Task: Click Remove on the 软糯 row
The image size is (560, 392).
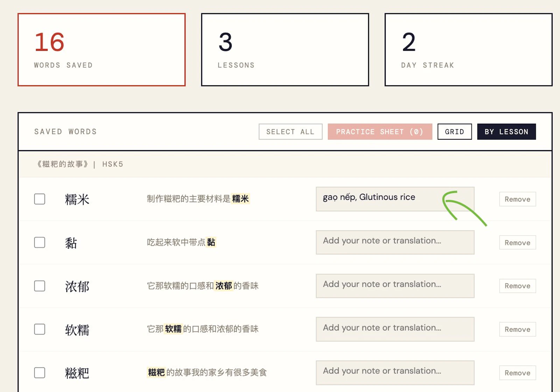Action: click(517, 329)
